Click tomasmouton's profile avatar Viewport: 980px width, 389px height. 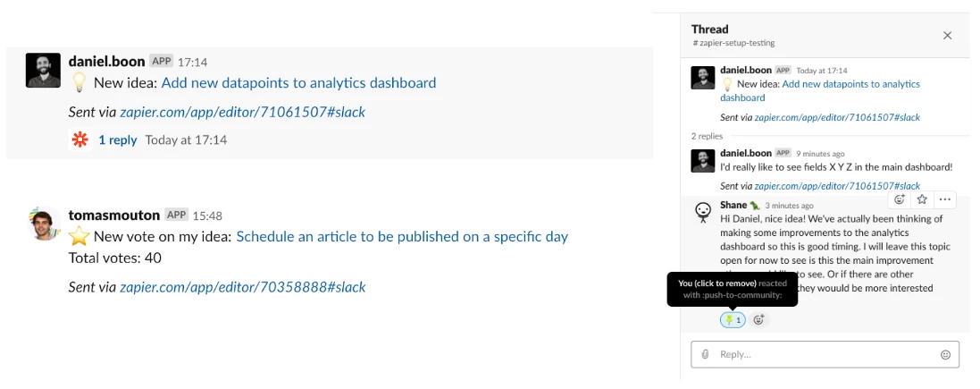pos(45,224)
